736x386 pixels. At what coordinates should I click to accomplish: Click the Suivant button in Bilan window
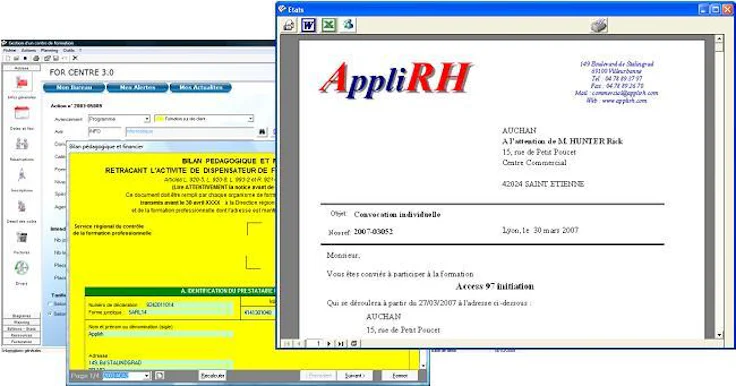click(x=354, y=375)
